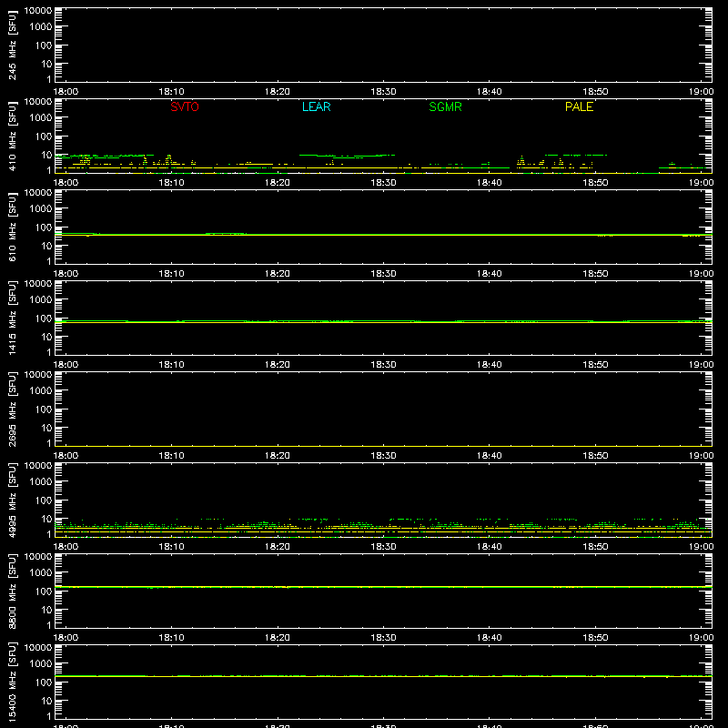
Task: Click 18:30 tick under the 1415 MHz panel
Action: tap(383, 365)
